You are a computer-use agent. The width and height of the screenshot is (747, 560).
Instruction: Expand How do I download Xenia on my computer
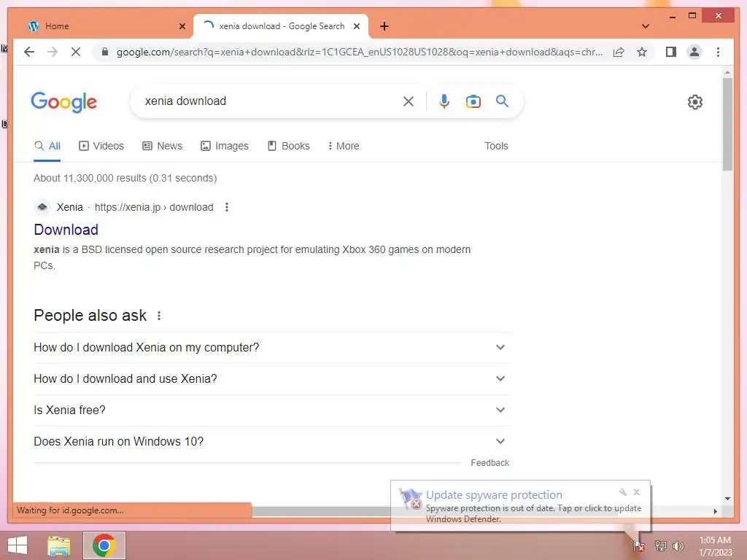click(271, 348)
